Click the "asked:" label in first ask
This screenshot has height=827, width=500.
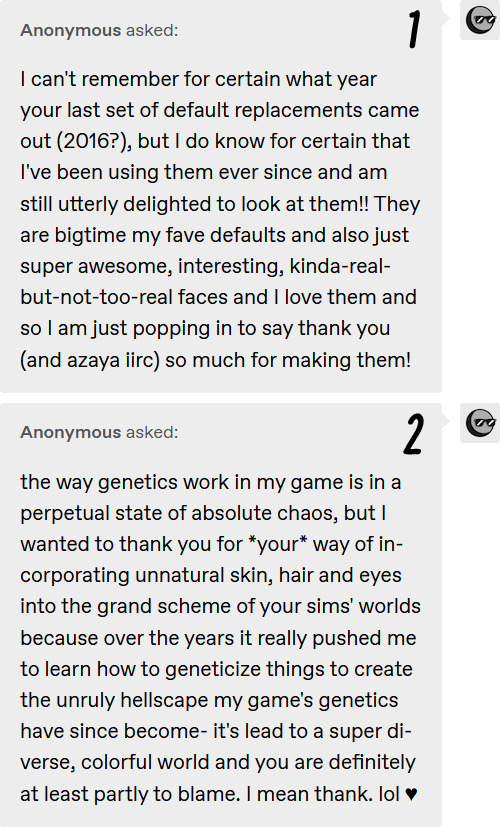152,31
